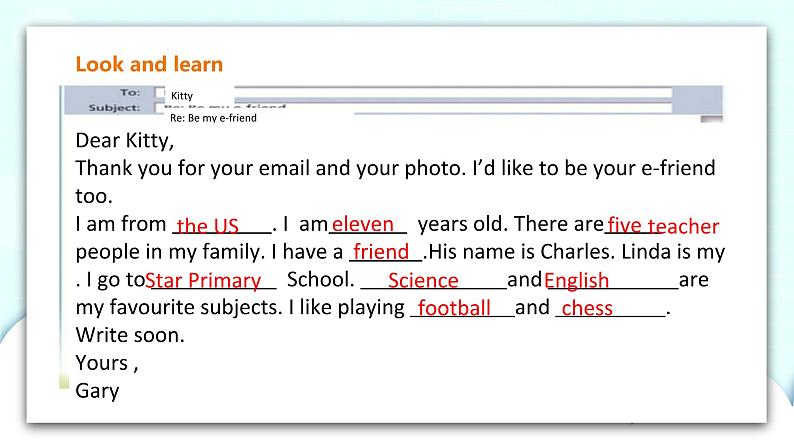Click the 'To:' label in email header
The width and height of the screenshot is (794, 447).
tap(130, 92)
